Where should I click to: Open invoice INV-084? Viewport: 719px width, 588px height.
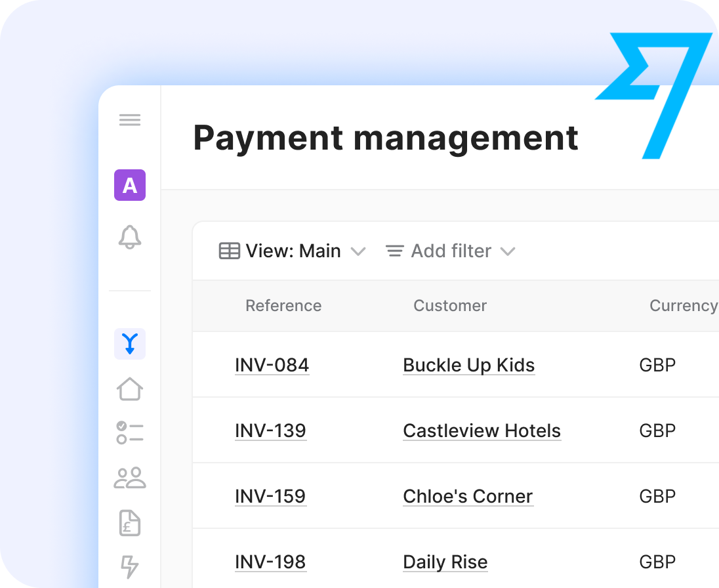pyautogui.click(x=272, y=365)
